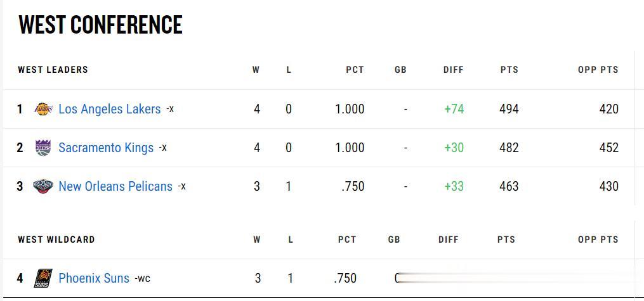Click the Los Angeles Lakers logo
This screenshot has height=301, width=644.
point(43,109)
